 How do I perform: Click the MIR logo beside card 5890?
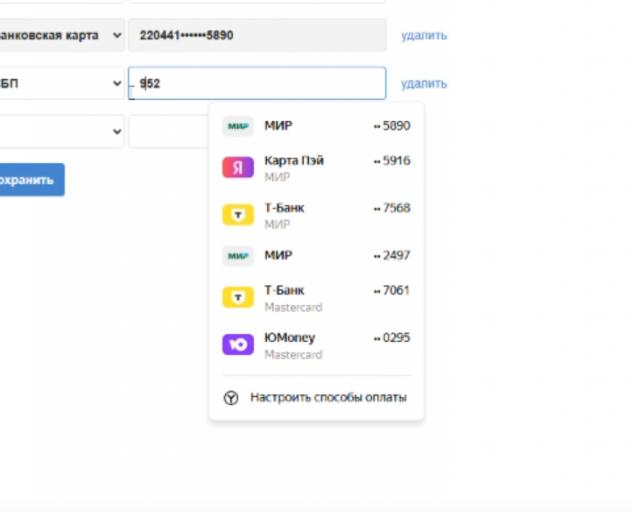click(238, 126)
